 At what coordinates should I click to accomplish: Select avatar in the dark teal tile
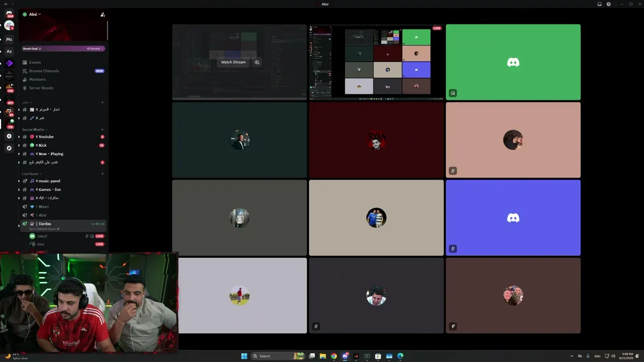tap(239, 140)
